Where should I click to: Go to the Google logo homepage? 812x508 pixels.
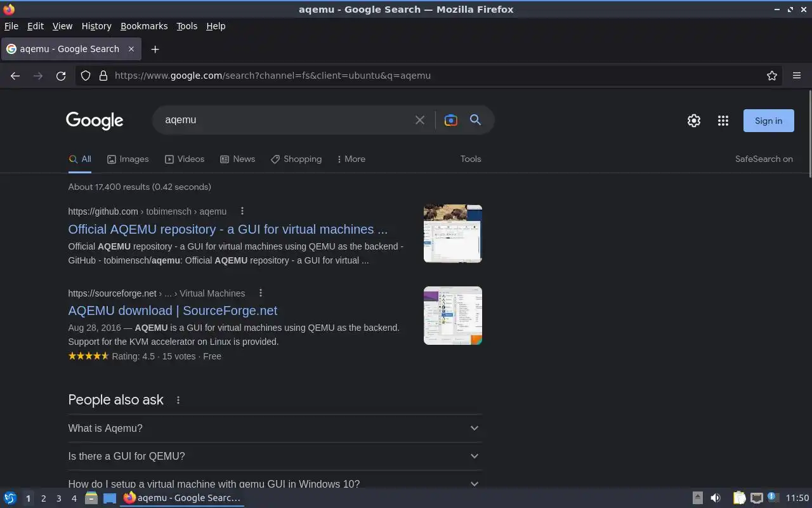[x=95, y=121]
